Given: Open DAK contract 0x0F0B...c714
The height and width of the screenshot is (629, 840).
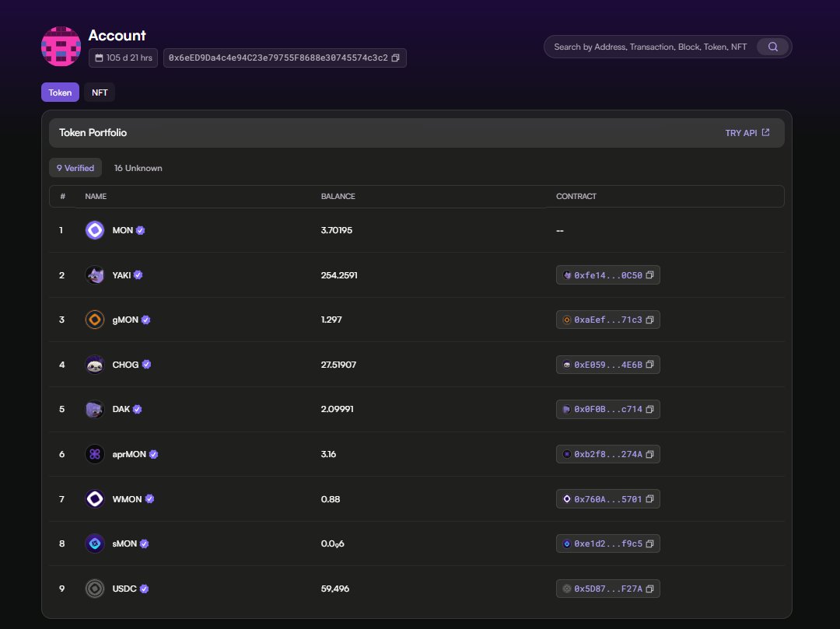Looking at the screenshot, I should pyautogui.click(x=608, y=410).
